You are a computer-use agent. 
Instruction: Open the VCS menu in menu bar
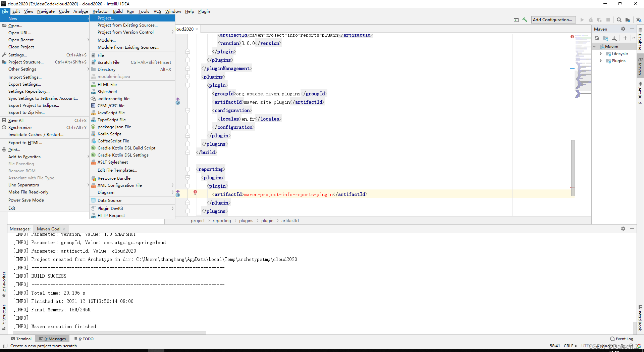tap(157, 11)
